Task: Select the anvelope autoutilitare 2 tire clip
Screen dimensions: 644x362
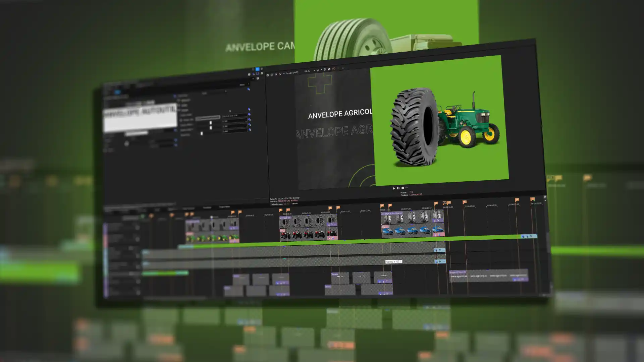Action: tap(412, 217)
